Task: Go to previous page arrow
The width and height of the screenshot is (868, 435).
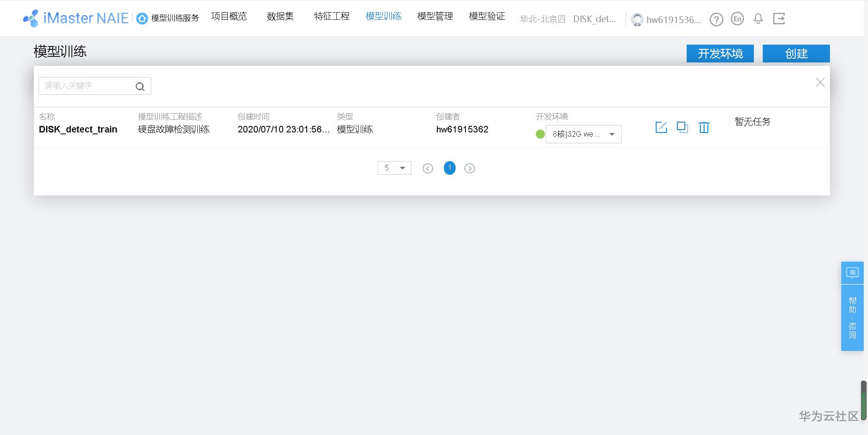Action: point(428,169)
